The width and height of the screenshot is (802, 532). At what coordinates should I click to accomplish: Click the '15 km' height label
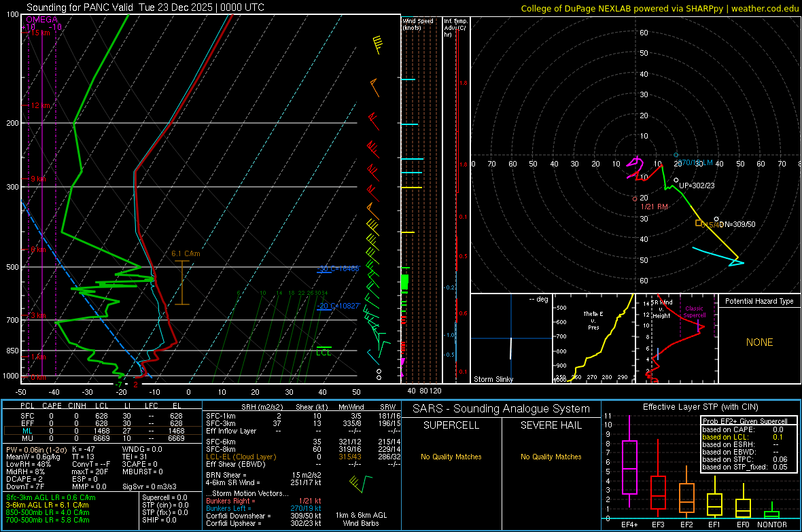[x=40, y=33]
